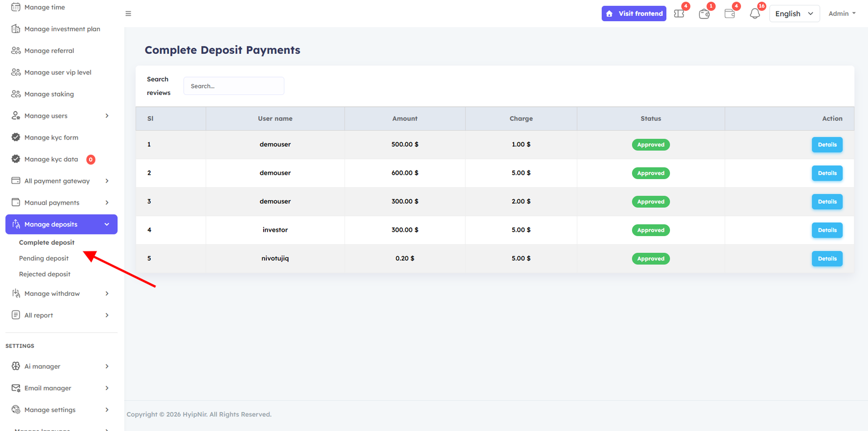Open wallet icon with badge 1
This screenshot has width=868, height=431.
704,14
